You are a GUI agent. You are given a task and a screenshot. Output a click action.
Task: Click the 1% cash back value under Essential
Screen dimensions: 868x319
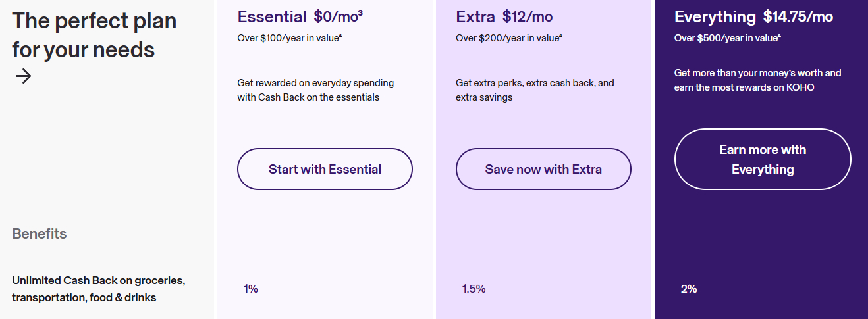tap(251, 289)
